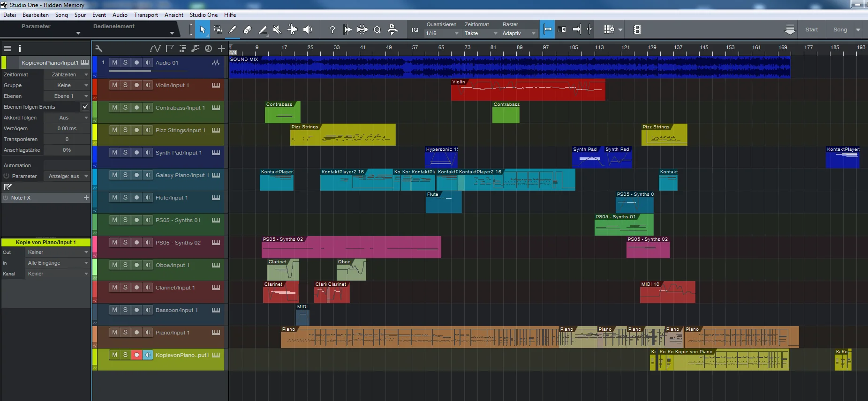Open the tempo track clock icon
The image size is (868, 401).
pos(208,48)
